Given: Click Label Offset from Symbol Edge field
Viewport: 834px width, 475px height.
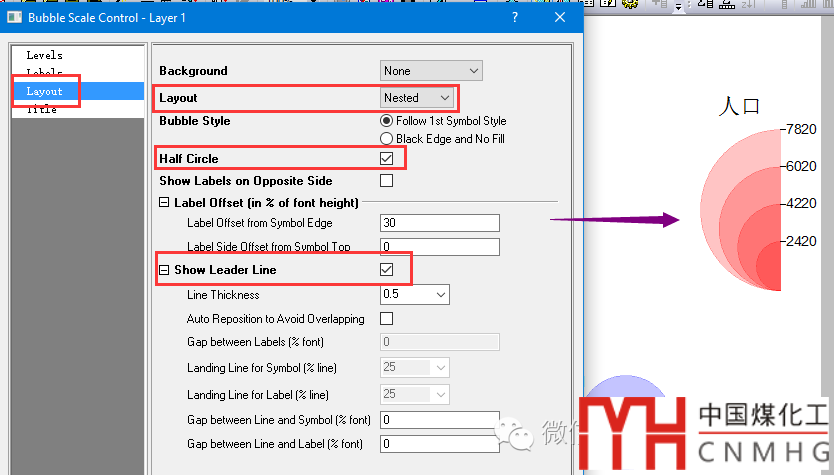Looking at the screenshot, I should pyautogui.click(x=440, y=223).
